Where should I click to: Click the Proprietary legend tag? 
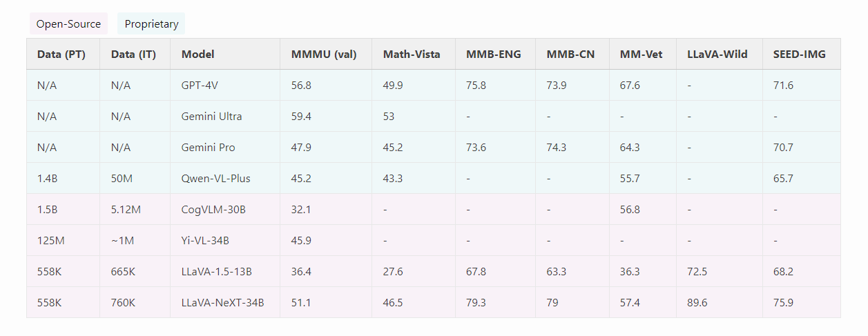tap(151, 24)
